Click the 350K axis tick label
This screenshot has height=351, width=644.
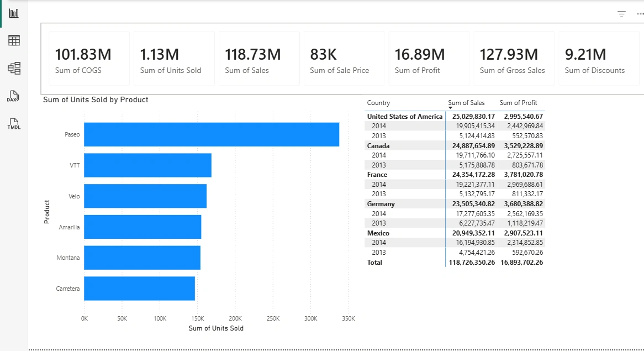coord(349,318)
